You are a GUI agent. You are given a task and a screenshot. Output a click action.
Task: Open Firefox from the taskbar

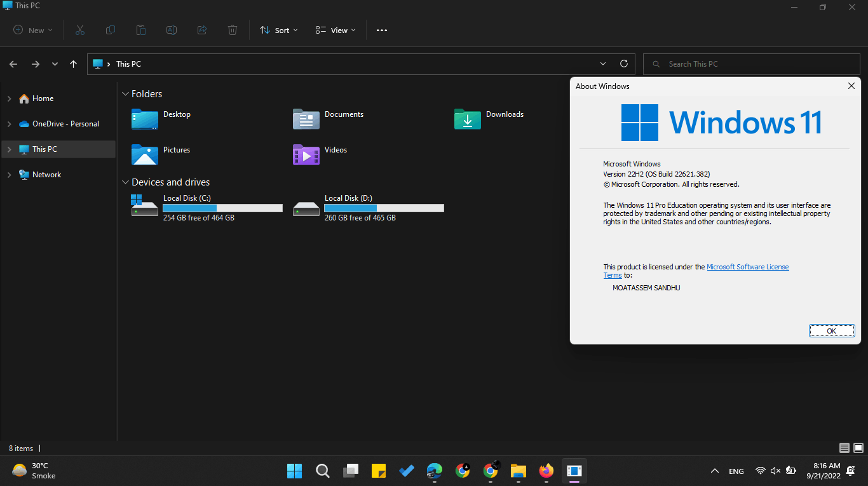(546, 471)
